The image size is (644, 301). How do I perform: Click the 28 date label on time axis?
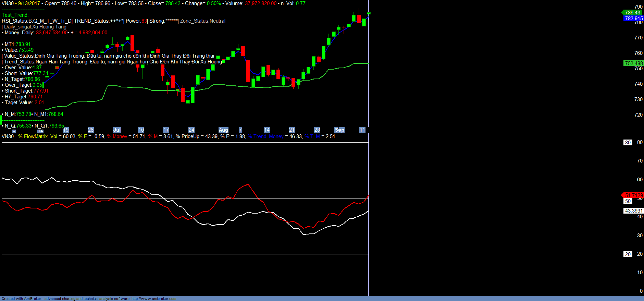tap(317, 130)
